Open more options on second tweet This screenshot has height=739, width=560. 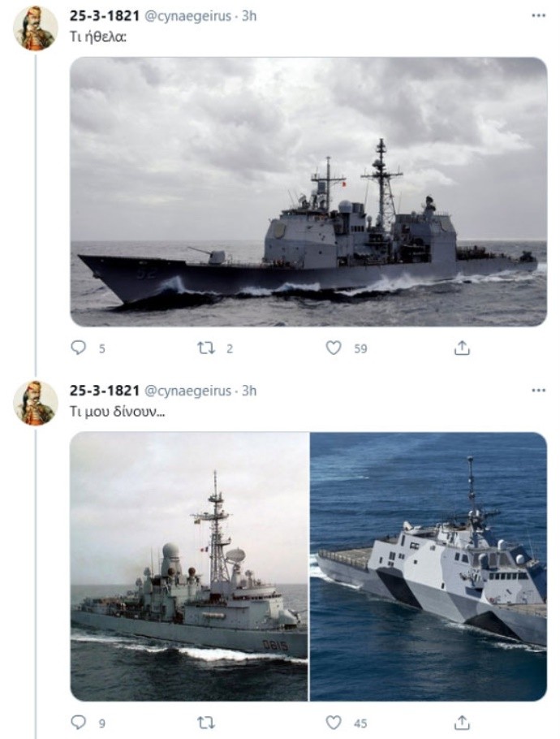(538, 391)
